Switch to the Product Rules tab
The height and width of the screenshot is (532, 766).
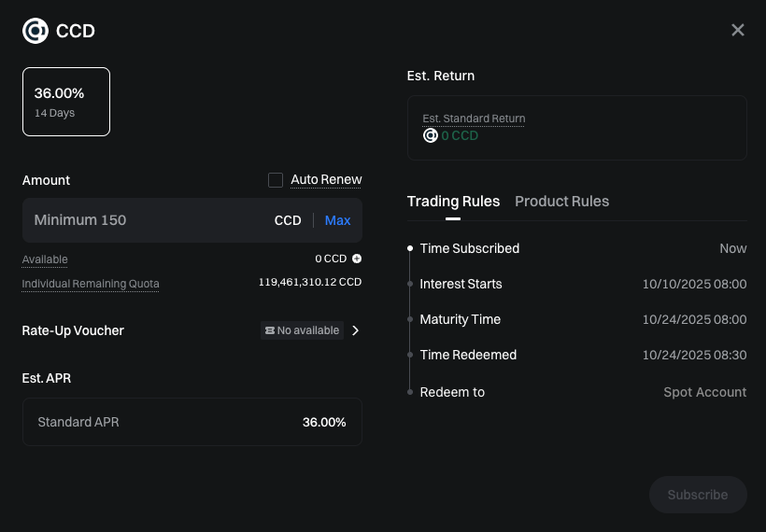tap(561, 202)
